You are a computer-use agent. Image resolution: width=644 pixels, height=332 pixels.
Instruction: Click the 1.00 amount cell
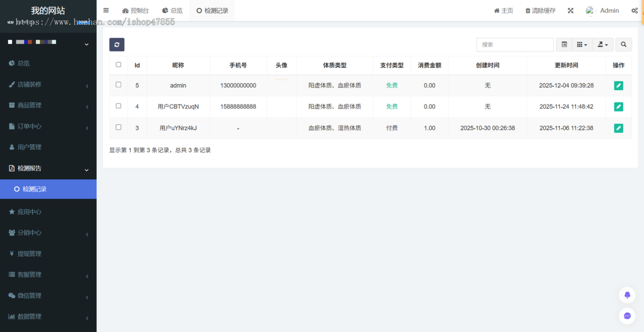(429, 128)
